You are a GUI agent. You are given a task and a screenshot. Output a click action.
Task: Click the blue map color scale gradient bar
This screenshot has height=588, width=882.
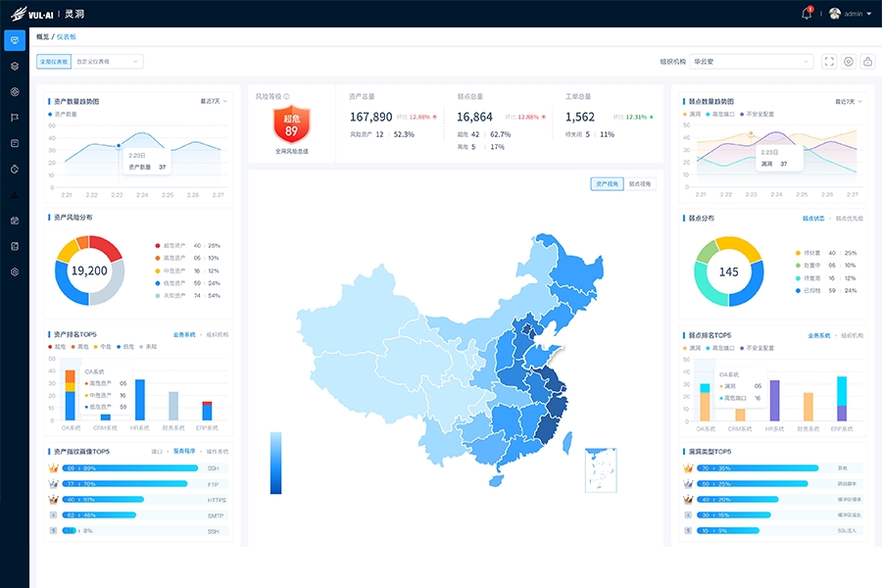coord(275,464)
